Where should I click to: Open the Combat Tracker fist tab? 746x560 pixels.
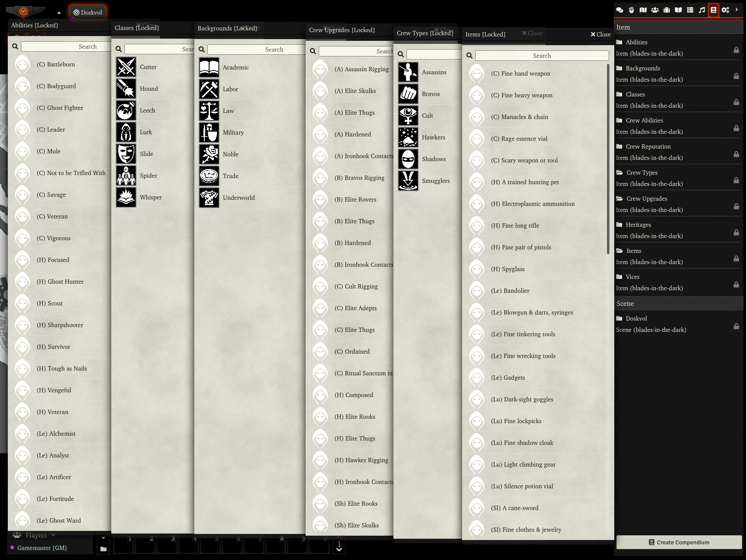click(x=631, y=10)
